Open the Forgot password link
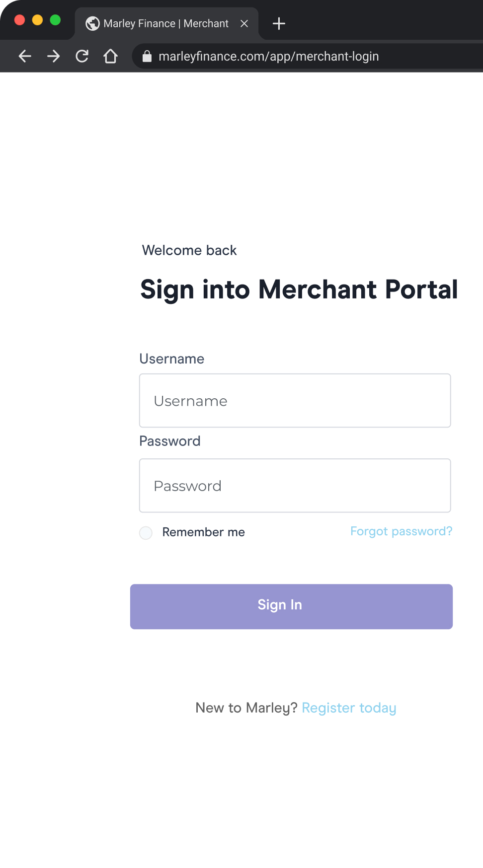The width and height of the screenshot is (483, 868). coord(401,531)
